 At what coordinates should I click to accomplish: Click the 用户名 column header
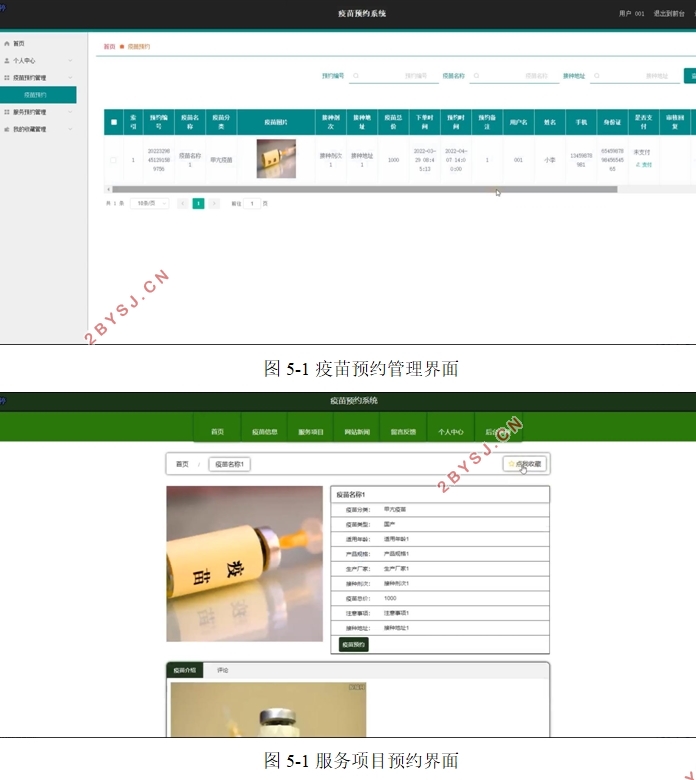[x=518, y=122]
